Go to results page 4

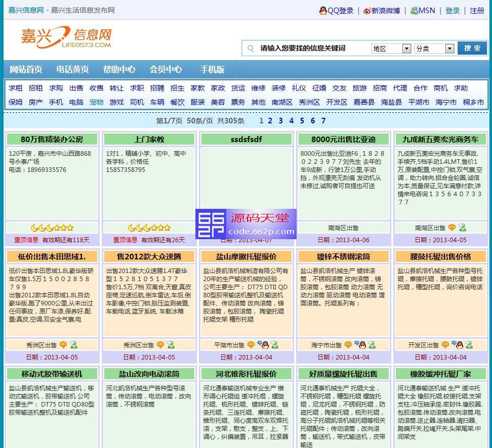(x=292, y=121)
